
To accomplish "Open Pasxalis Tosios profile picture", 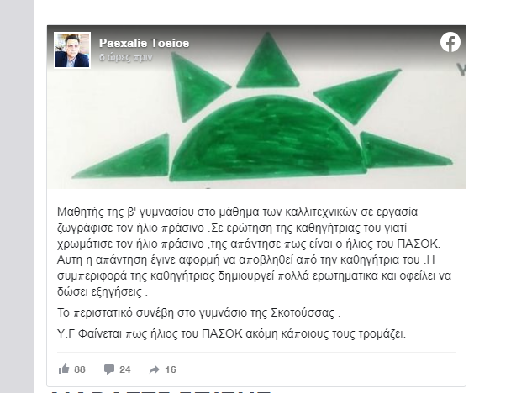I will click(x=72, y=50).
